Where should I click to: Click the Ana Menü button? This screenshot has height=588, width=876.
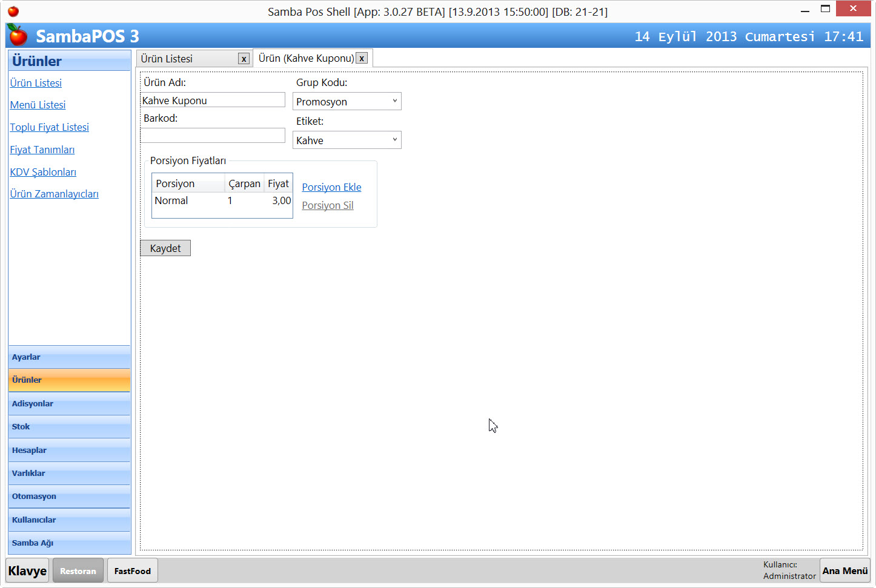pos(844,570)
